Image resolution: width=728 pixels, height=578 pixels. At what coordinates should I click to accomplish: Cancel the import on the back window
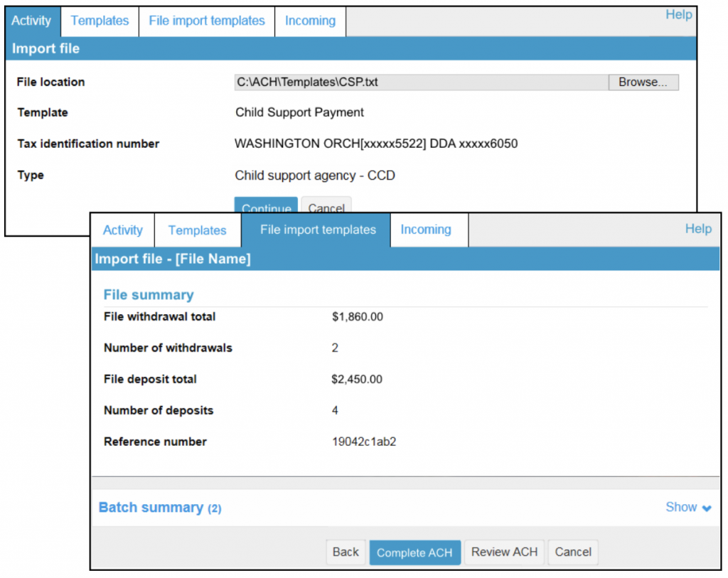[326, 206]
